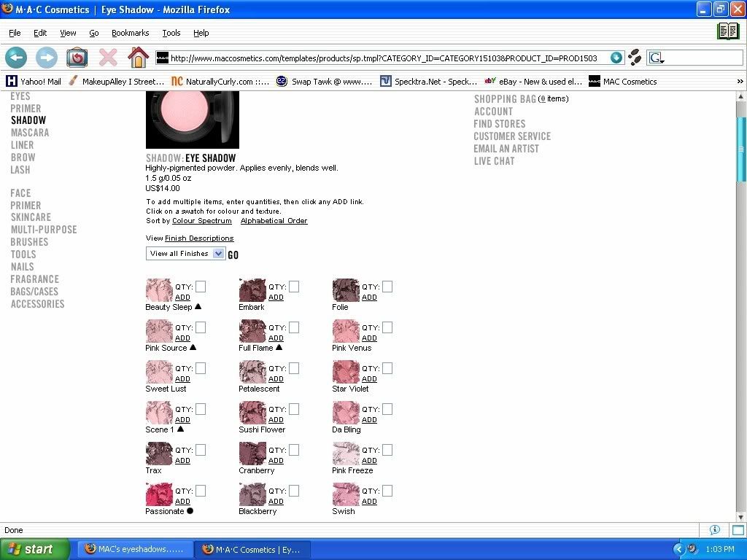The width and height of the screenshot is (747, 560).
Task: Sort by Colour Spectrum link
Action: click(x=202, y=221)
